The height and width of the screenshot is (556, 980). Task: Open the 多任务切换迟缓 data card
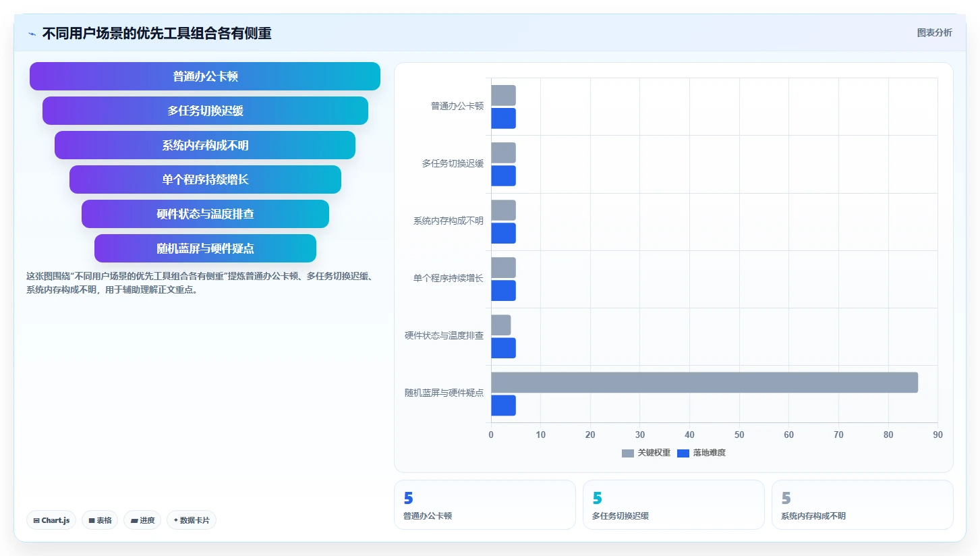[x=674, y=505]
